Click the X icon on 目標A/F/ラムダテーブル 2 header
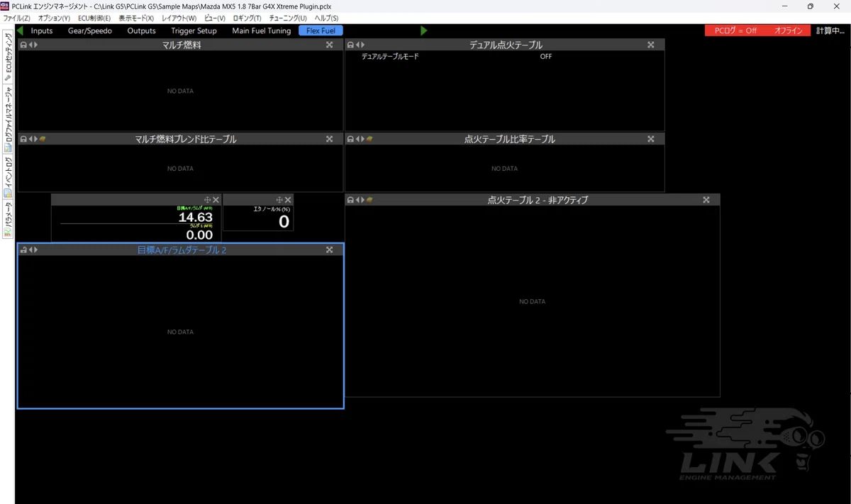 click(x=329, y=250)
